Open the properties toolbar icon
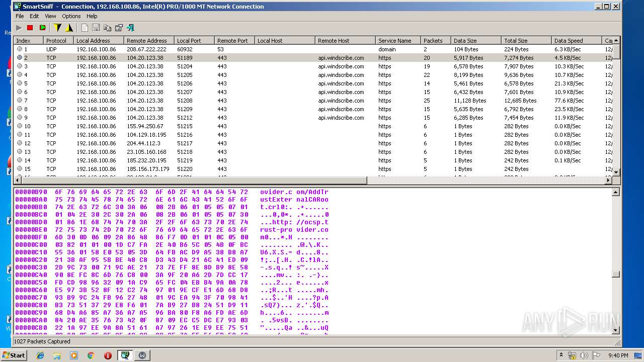The height and width of the screenshot is (362, 644). (x=119, y=28)
